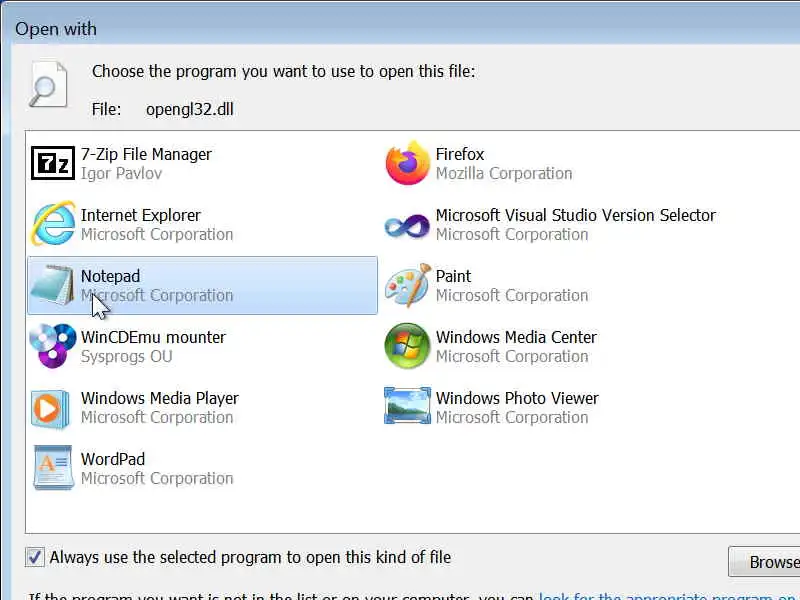Select the Windows Photo Viewer icon
This screenshot has height=600, width=800.
click(407, 406)
